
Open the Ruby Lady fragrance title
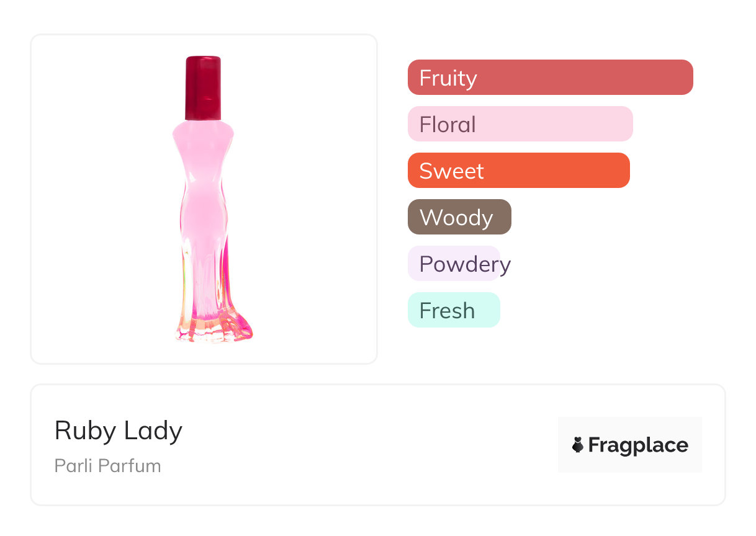pyautogui.click(x=119, y=431)
